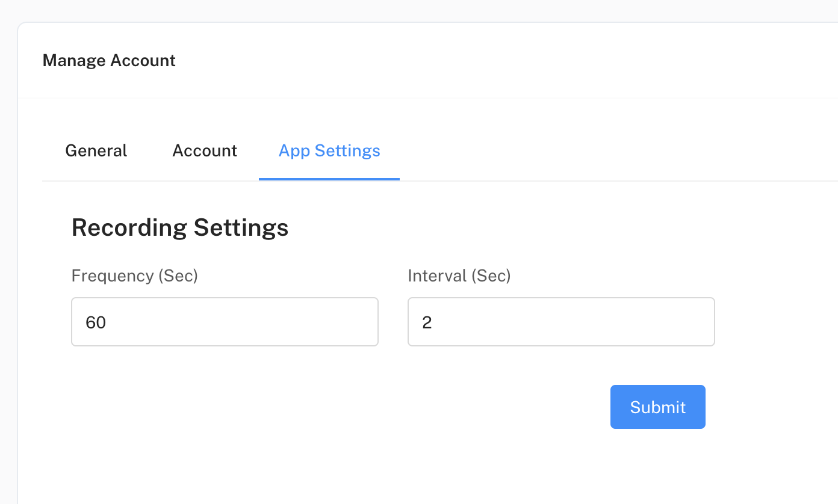Click the "Frequency (Sec)" field label
The width and height of the screenshot is (838, 504).
click(134, 275)
